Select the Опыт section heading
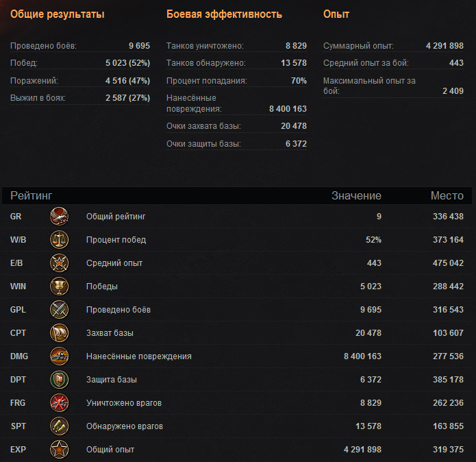The width and height of the screenshot is (476, 462). (x=336, y=14)
